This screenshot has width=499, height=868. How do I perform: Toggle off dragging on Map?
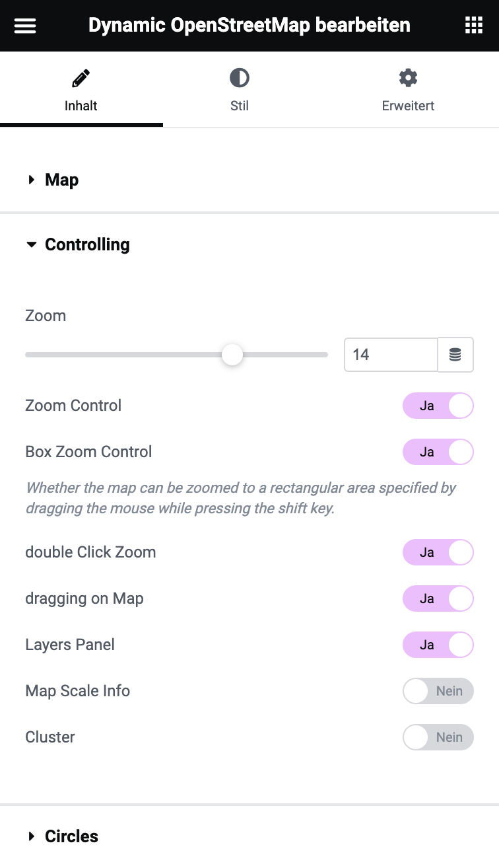(x=438, y=598)
